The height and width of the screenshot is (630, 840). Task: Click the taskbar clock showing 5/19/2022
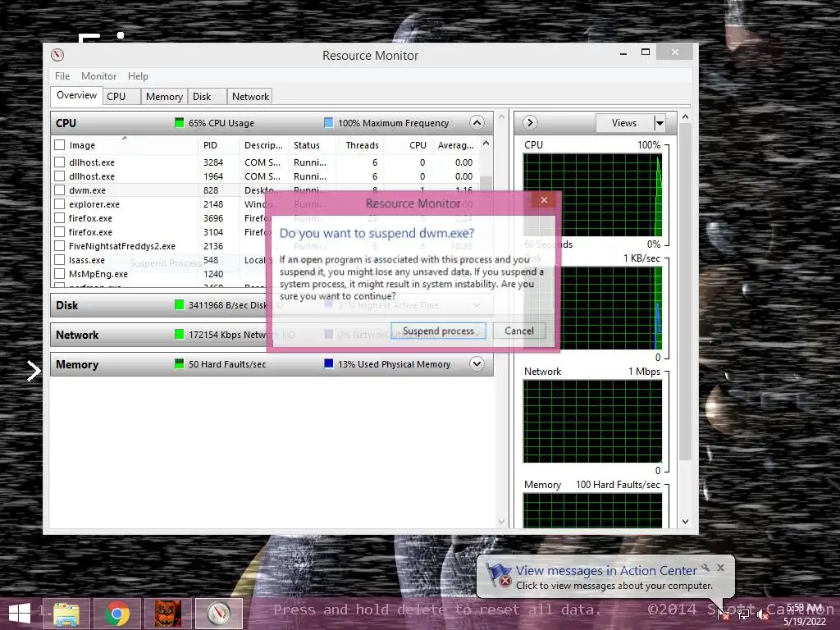(x=804, y=614)
